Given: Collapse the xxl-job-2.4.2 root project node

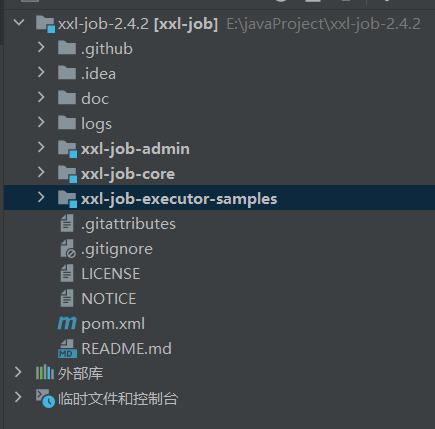Looking at the screenshot, I should (x=19, y=23).
